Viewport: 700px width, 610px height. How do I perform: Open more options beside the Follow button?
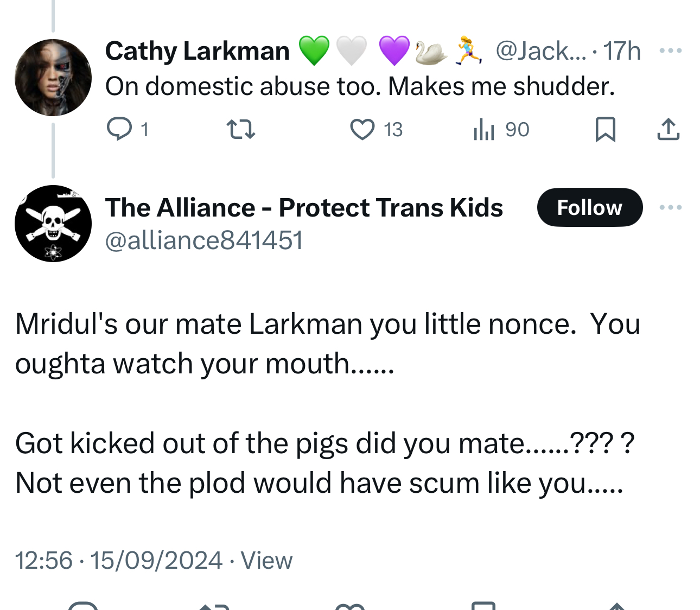pyautogui.click(x=670, y=207)
